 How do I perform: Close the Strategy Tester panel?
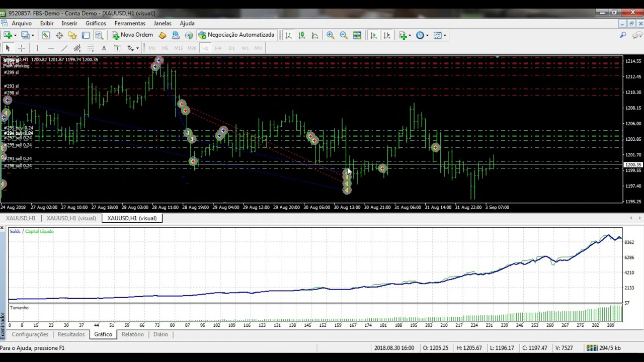click(x=2, y=228)
